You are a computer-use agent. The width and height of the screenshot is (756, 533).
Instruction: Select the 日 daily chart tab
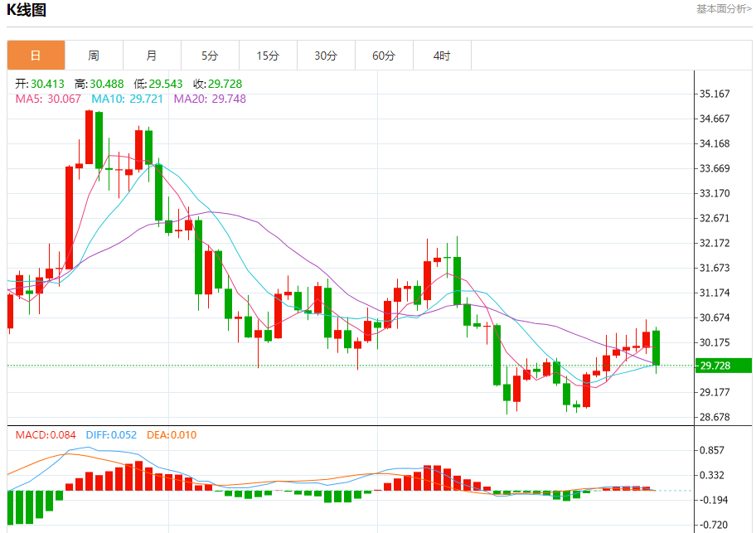[36, 56]
